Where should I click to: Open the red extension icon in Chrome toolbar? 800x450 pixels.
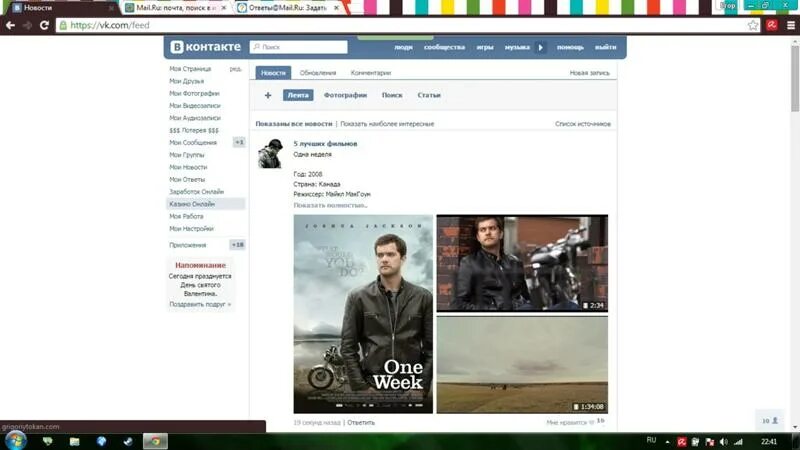click(772, 25)
